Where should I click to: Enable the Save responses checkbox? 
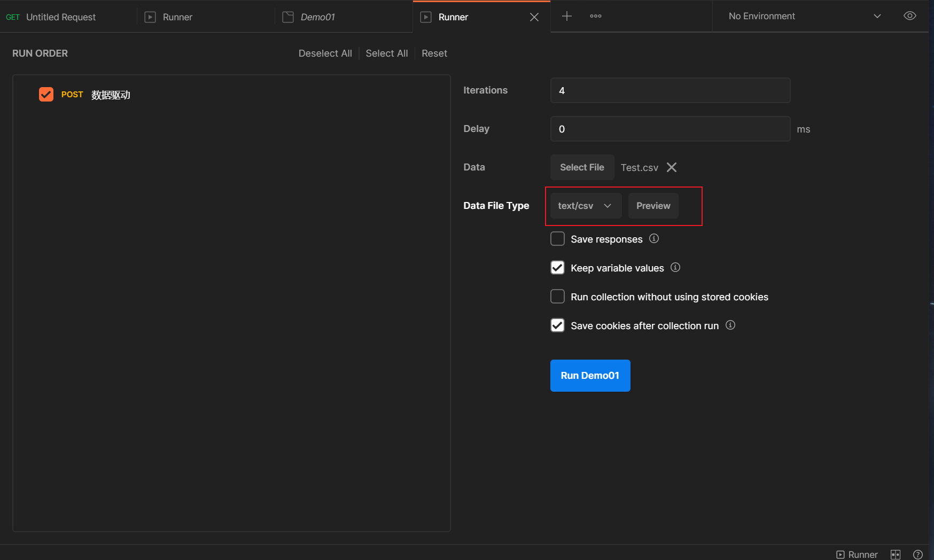[557, 239]
